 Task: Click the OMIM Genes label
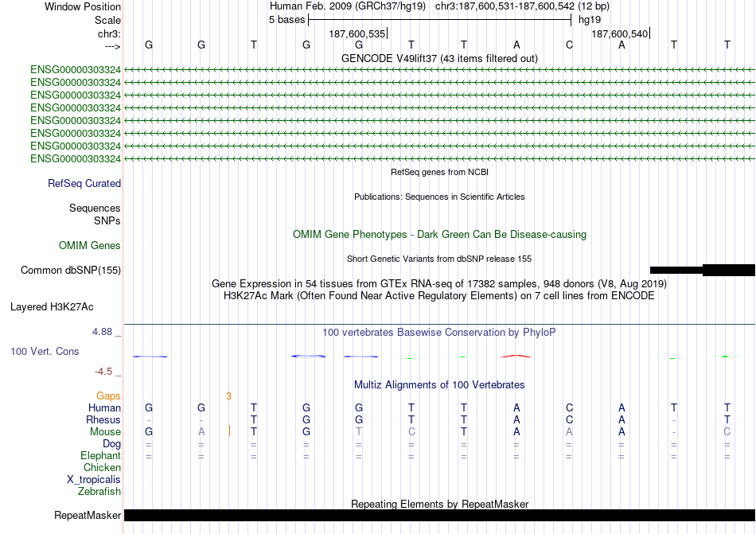90,245
